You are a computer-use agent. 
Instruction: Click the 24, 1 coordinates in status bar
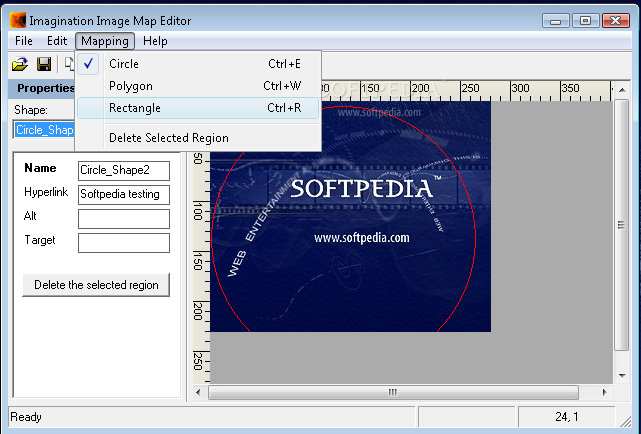coord(567,417)
